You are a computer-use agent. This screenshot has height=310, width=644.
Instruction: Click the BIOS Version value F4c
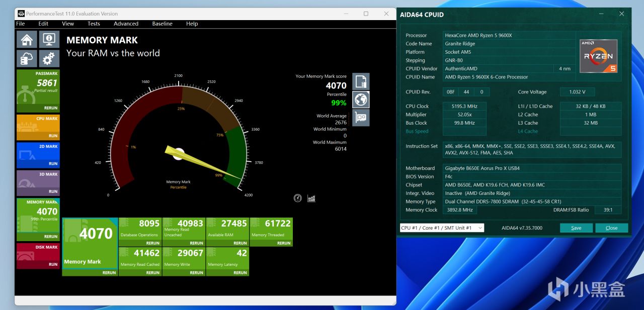coord(532,176)
